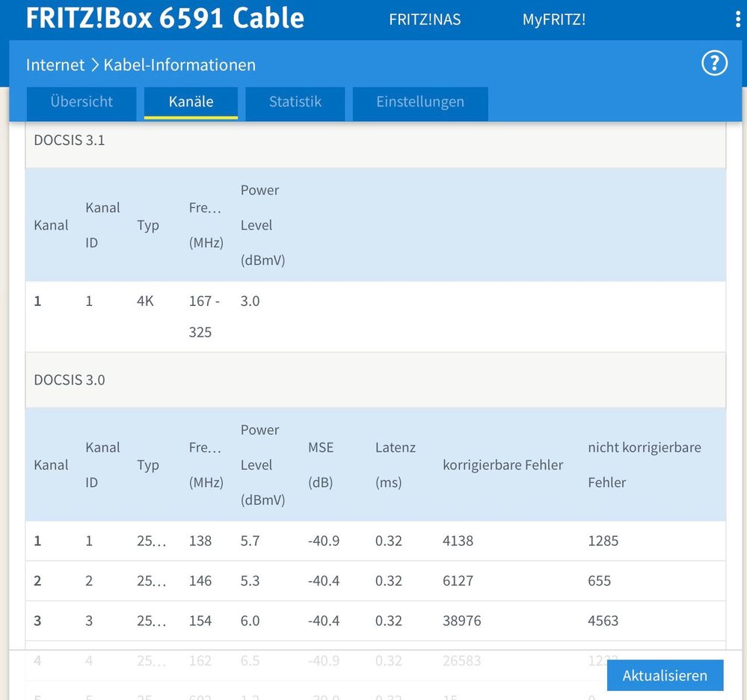The height and width of the screenshot is (700, 747).
Task: Click the nicht korrigierbare Fehler column header
Action: (x=645, y=464)
